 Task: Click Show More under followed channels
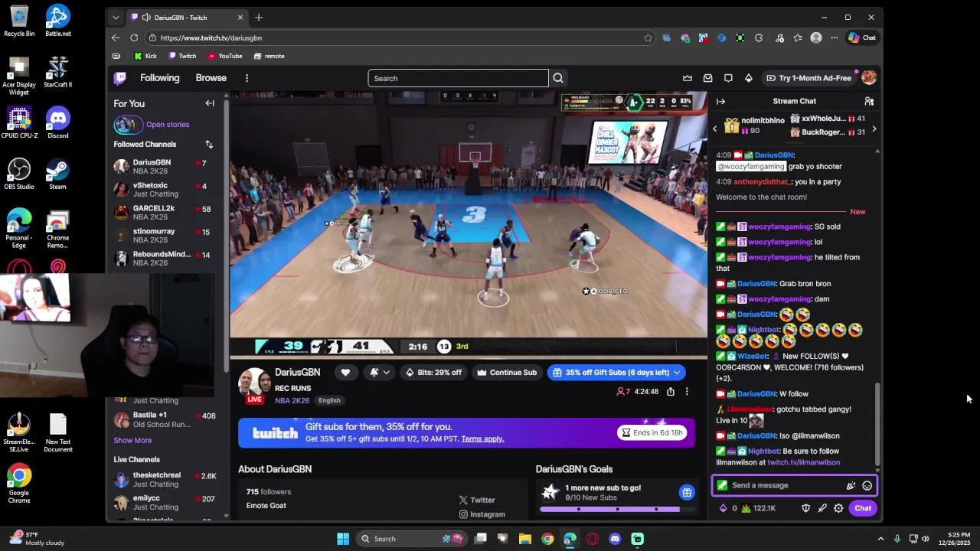(x=132, y=441)
